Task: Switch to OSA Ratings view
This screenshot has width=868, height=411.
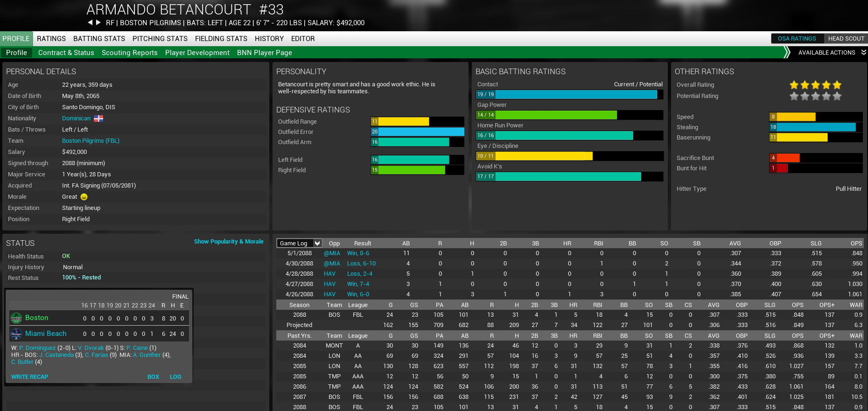Action: 797,39
